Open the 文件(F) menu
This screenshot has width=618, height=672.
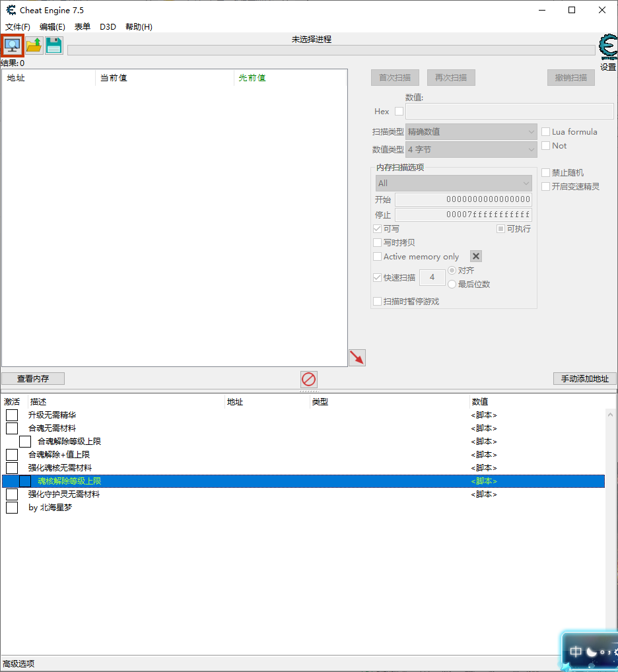coord(17,26)
